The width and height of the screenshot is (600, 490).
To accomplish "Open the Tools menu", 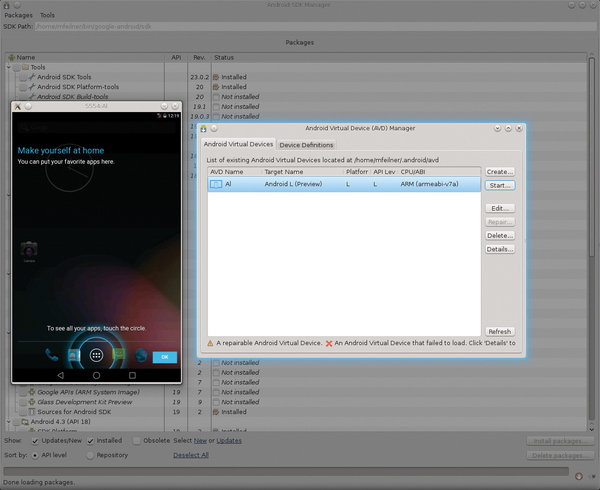I will (47, 15).
